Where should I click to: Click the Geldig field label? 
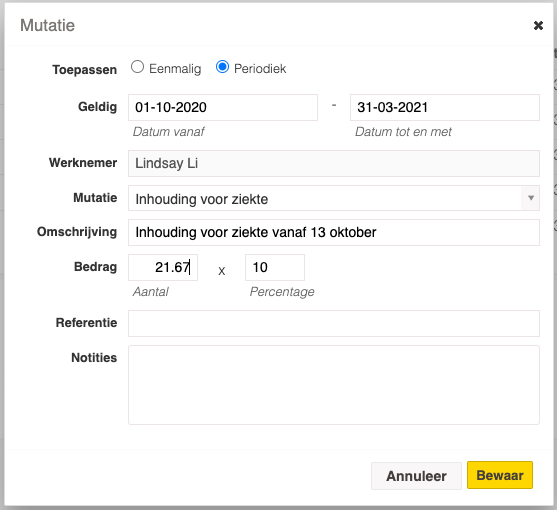click(x=97, y=107)
